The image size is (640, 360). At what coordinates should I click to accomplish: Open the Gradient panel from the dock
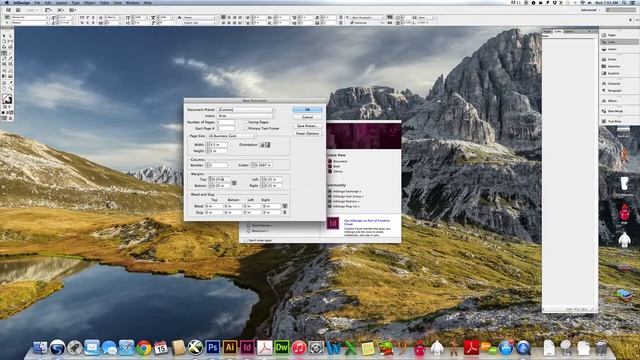click(612, 73)
